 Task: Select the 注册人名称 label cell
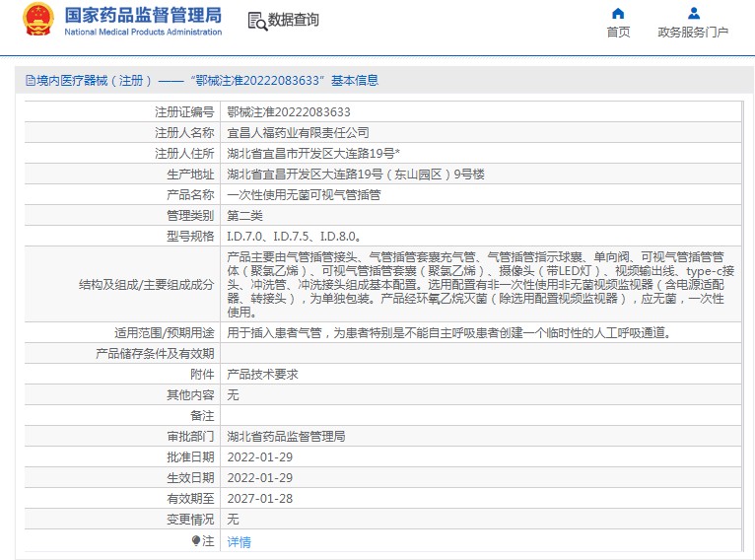(184, 132)
